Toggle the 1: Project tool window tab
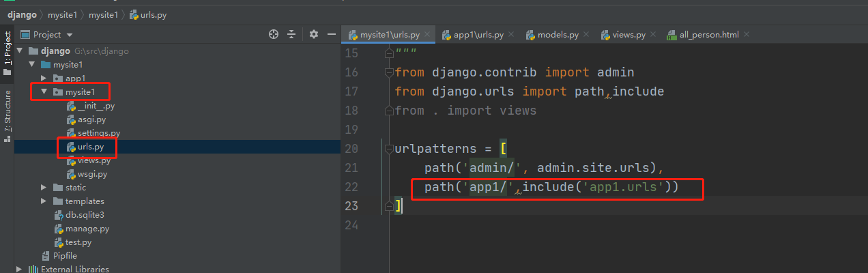This screenshot has height=273, width=868. (7, 52)
